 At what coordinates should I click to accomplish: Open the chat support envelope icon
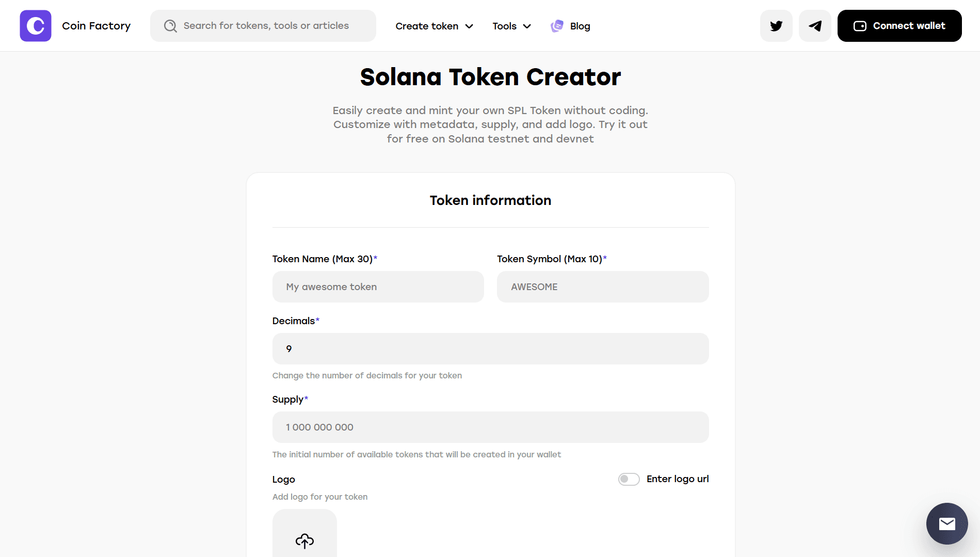click(946, 523)
